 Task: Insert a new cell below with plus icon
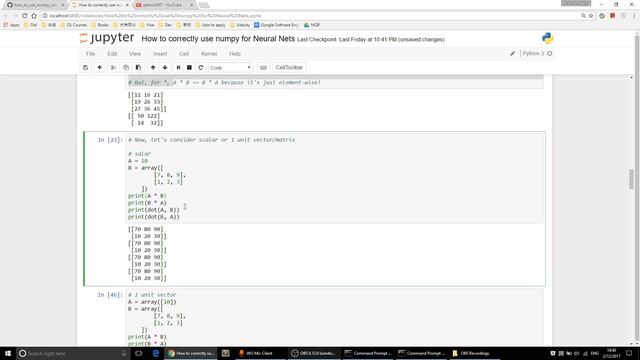click(x=99, y=67)
